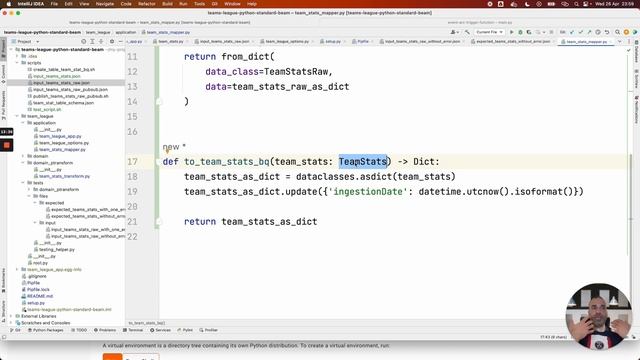Select team_league_app.py in project tree
The width and height of the screenshot is (640, 360).
coord(60,136)
